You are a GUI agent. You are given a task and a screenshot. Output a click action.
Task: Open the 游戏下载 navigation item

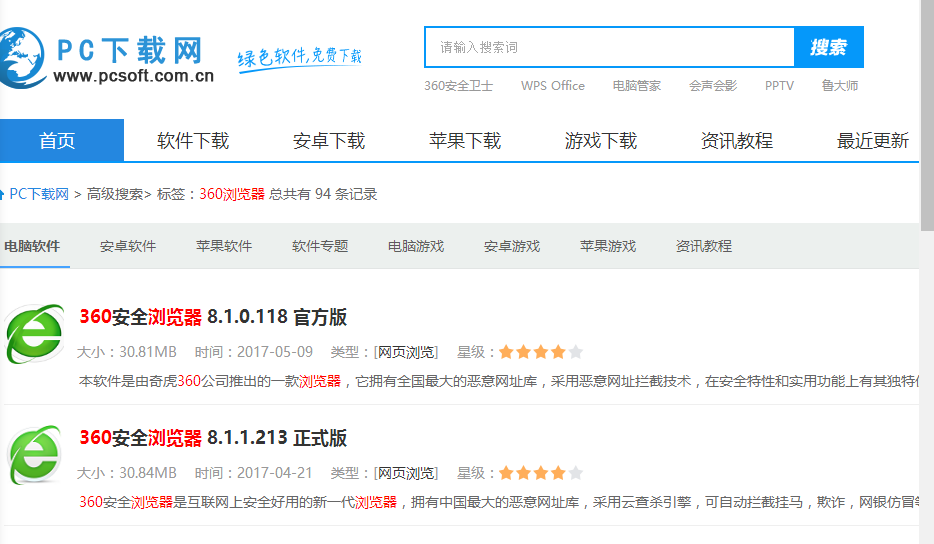(x=601, y=141)
